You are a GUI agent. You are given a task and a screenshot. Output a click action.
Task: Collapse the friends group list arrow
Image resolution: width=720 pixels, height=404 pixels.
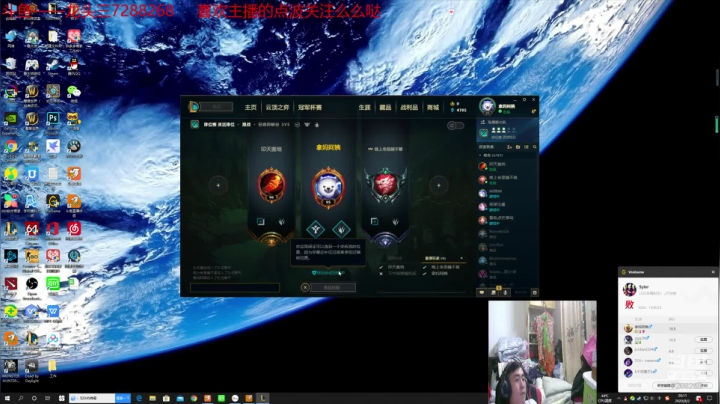[481, 155]
